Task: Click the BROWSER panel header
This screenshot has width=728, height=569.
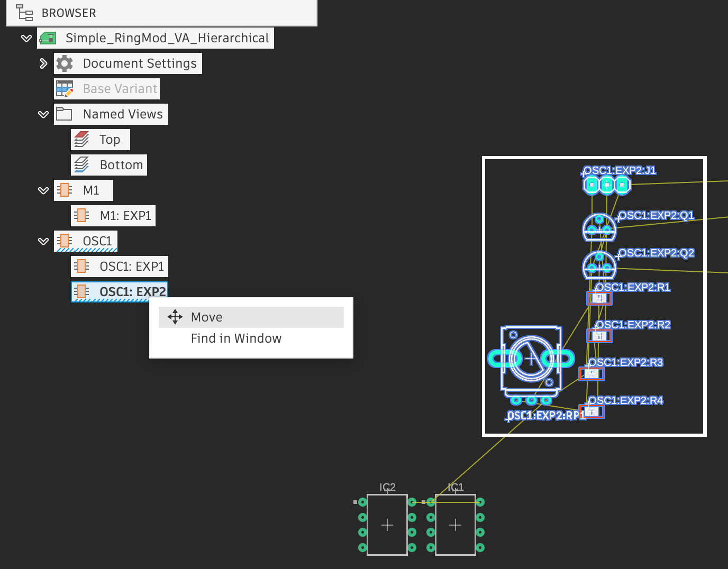Action: tap(162, 13)
